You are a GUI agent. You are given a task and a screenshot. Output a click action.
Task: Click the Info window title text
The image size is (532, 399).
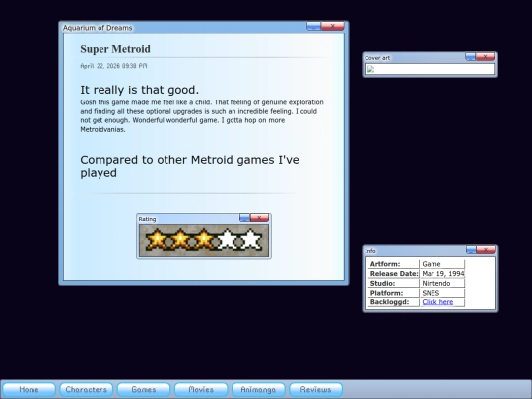(x=370, y=251)
